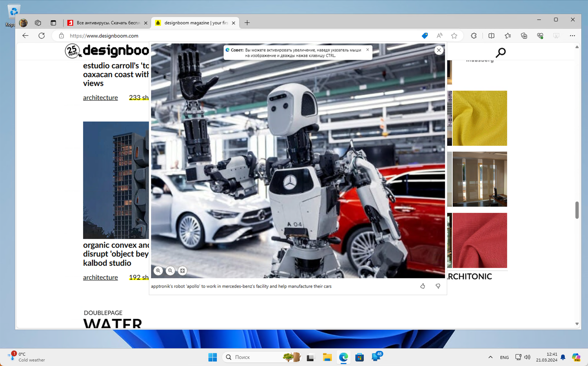Reset the image to fit view
The width and height of the screenshot is (588, 366).
pyautogui.click(x=182, y=270)
